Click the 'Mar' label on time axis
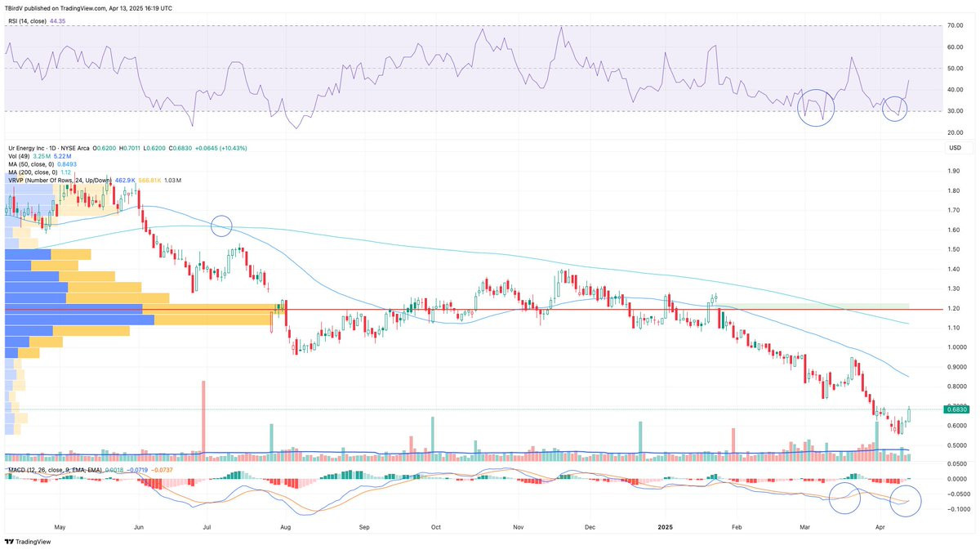The width and height of the screenshot is (980, 550). point(804,527)
